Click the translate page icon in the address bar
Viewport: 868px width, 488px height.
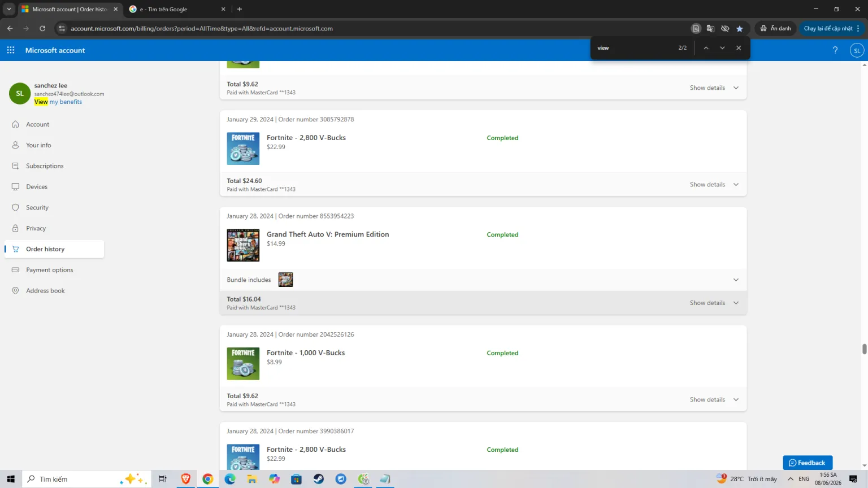click(x=710, y=28)
